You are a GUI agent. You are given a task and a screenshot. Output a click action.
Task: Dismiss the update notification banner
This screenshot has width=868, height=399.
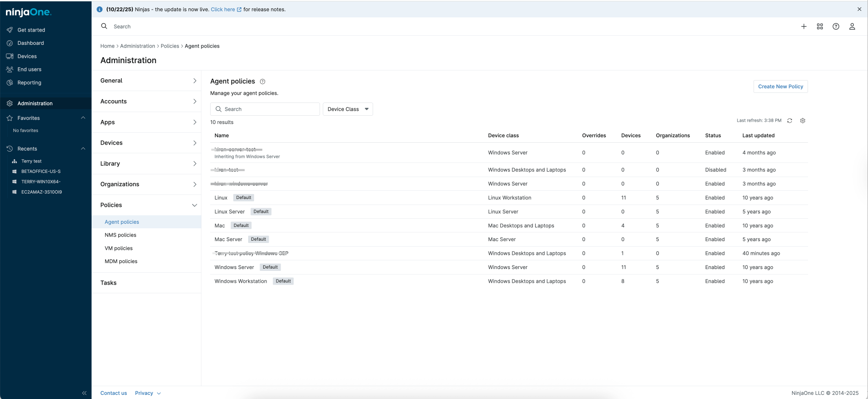[859, 9]
